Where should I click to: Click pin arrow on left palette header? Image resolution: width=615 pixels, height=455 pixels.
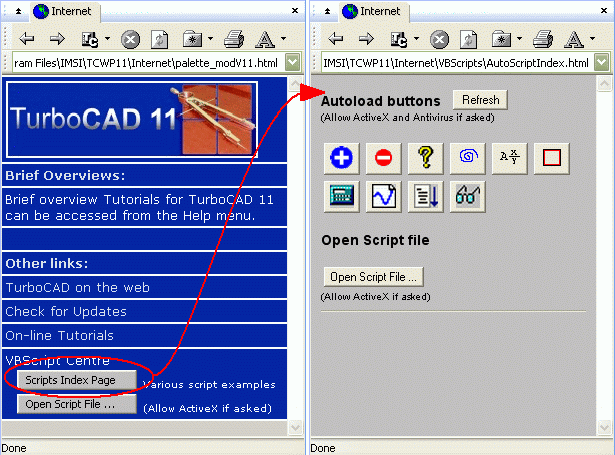tap(18, 11)
